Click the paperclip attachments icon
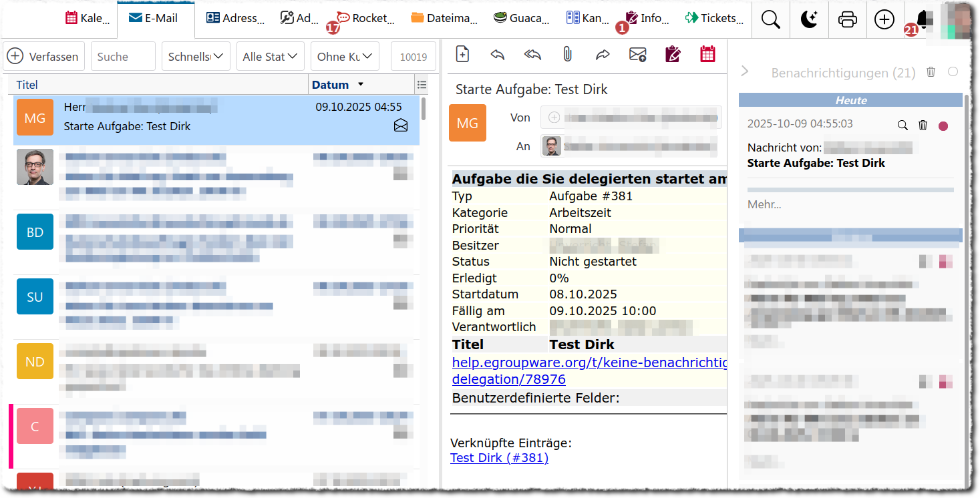 [x=567, y=55]
